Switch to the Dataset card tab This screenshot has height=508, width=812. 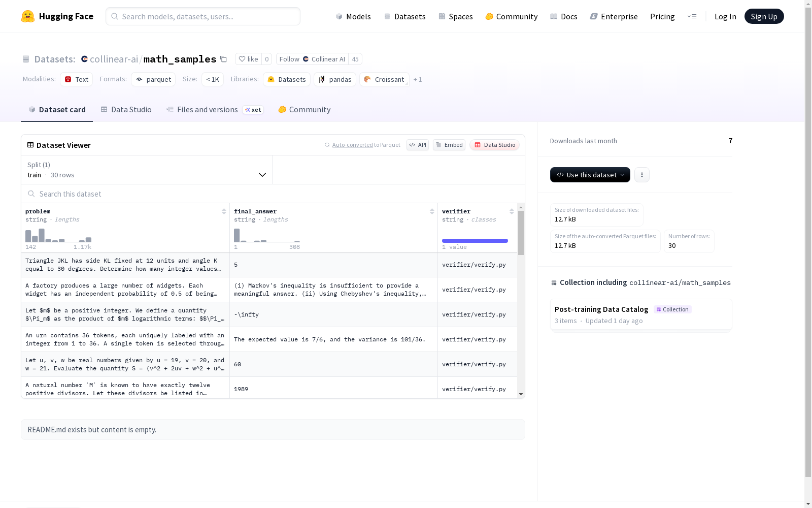(x=57, y=110)
